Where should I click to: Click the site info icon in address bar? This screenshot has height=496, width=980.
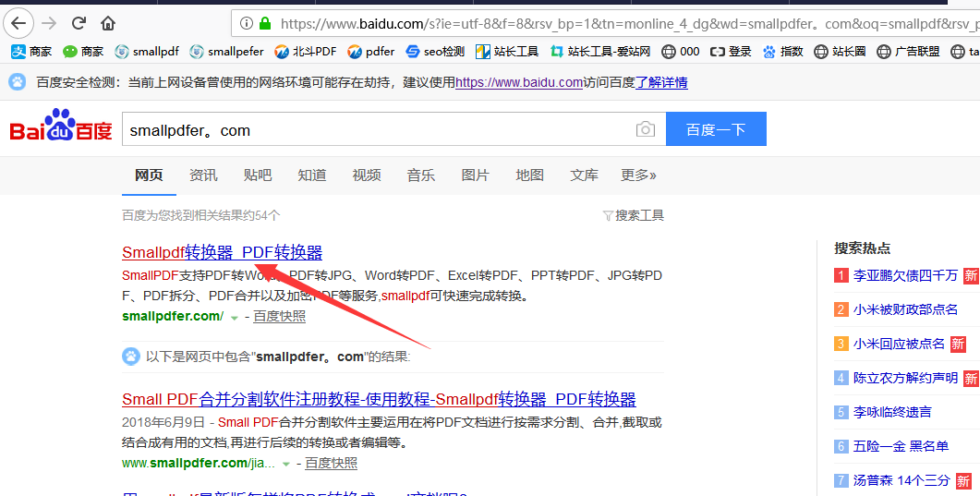click(x=247, y=24)
